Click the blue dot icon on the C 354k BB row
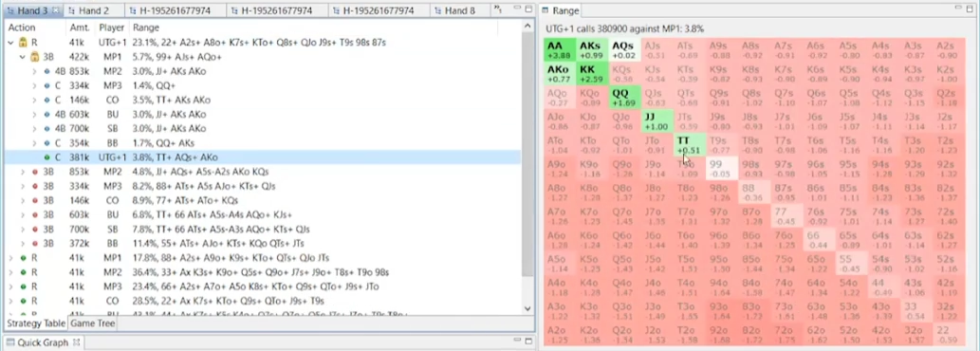This screenshot has height=351, width=980. [x=46, y=143]
